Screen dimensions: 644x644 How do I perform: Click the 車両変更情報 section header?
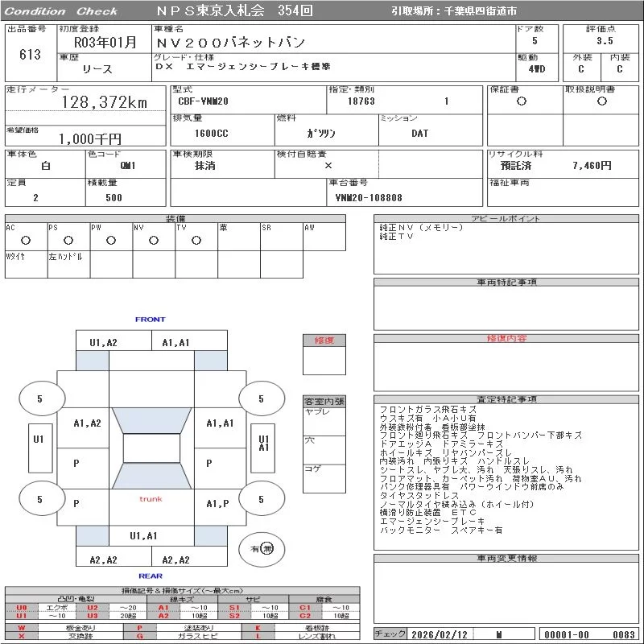point(506,558)
